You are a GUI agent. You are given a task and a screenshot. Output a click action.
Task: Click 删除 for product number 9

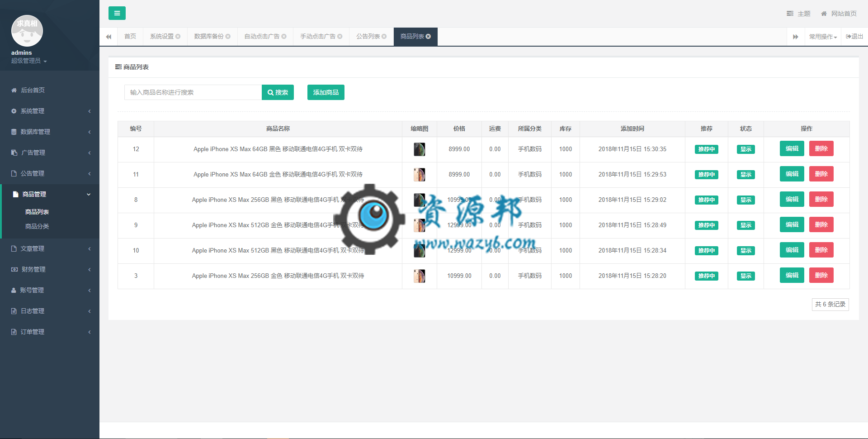[x=821, y=224]
